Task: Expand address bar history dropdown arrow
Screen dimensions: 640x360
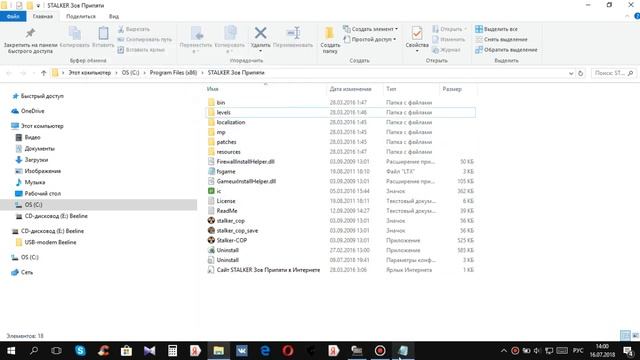Action: click(x=571, y=73)
